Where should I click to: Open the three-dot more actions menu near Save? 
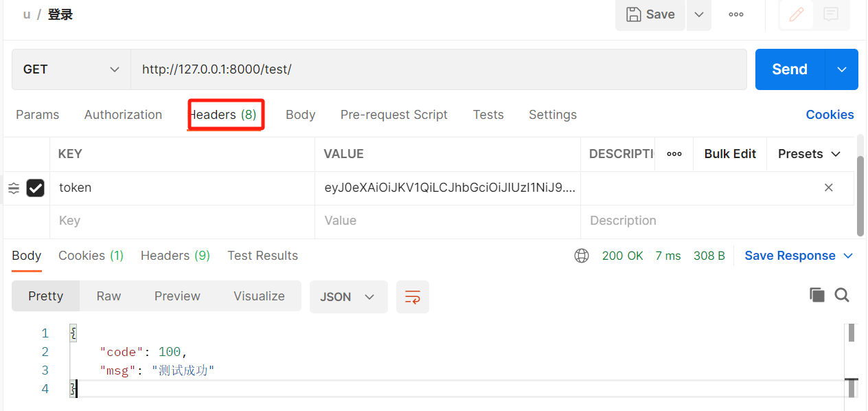[736, 14]
